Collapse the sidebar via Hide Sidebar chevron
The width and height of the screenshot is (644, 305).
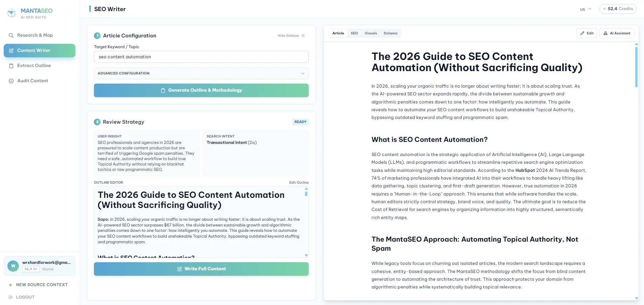[x=303, y=35]
